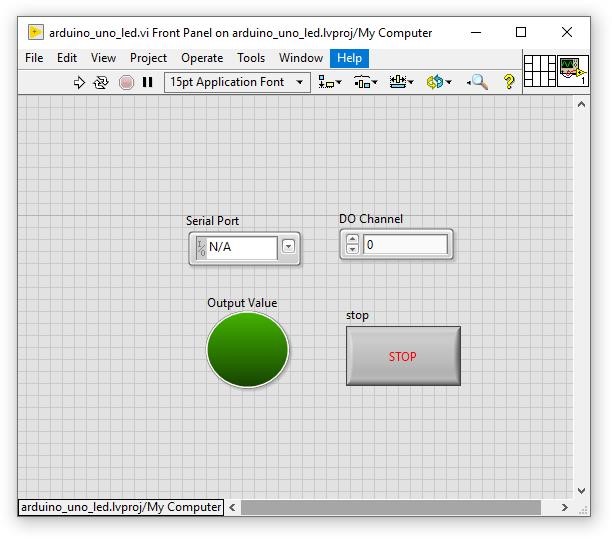Open the Operate menu
Viewport: 612px width, 539px height.
(202, 58)
